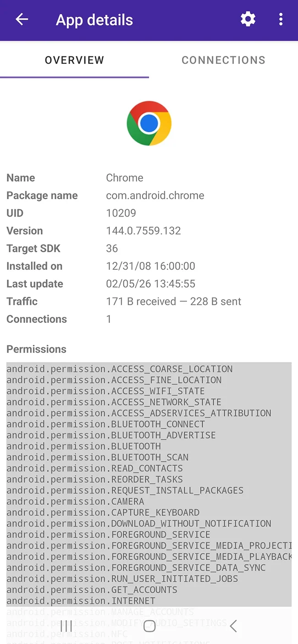This screenshot has height=644, width=298.
Task: Tap the UID value 10209
Action: click(121, 213)
